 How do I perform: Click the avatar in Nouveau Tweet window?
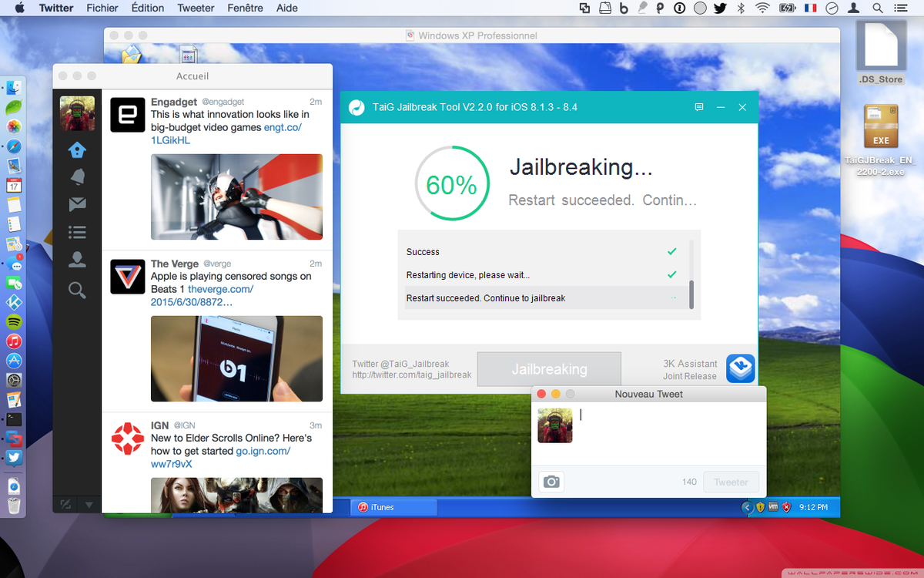pos(555,425)
